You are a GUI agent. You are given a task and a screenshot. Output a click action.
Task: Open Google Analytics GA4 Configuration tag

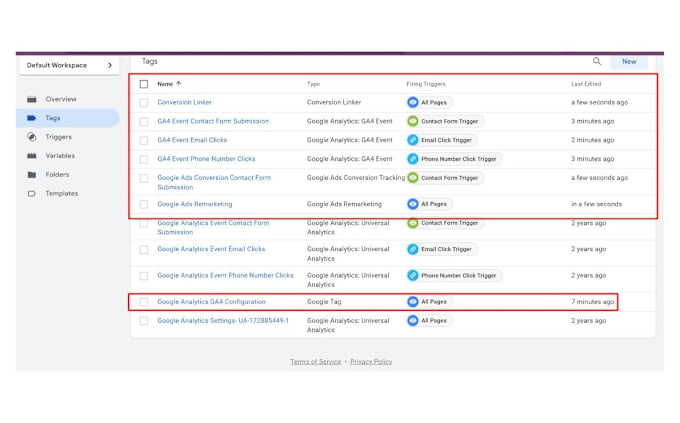tap(211, 302)
